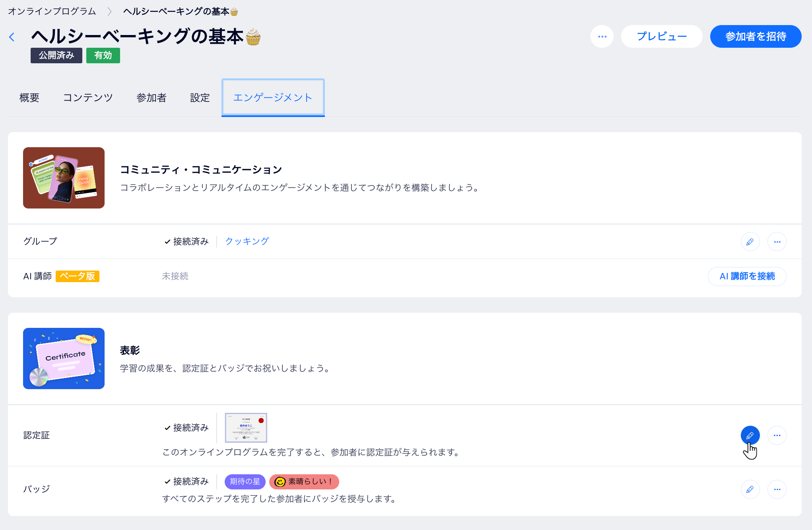Select the 参加者 tab
The height and width of the screenshot is (530, 812).
(151, 97)
